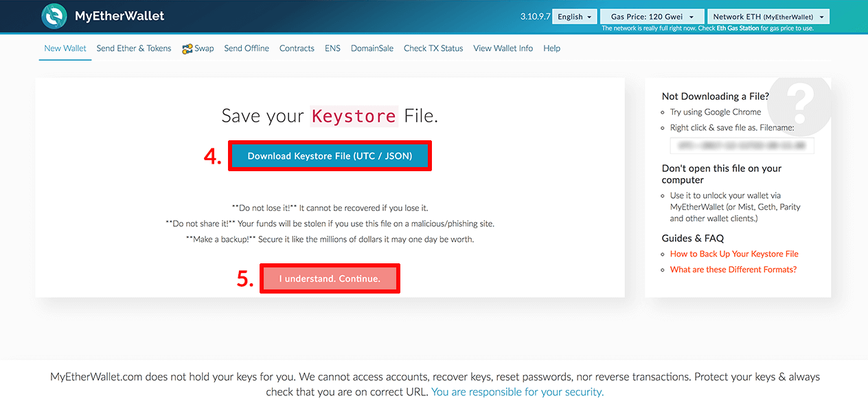Screen dimensions: 868x407
Task: Open the Send Ether & Tokens tab
Action: pos(134,48)
